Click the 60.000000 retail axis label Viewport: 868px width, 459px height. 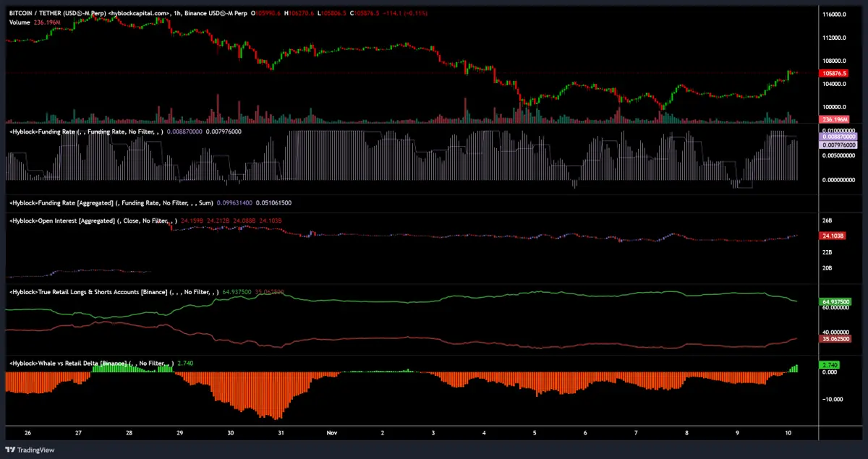pos(836,308)
